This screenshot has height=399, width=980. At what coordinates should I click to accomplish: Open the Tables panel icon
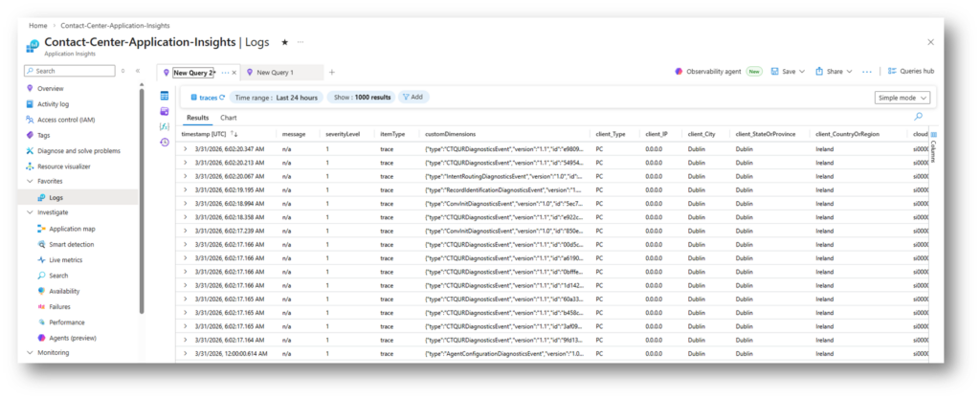click(x=165, y=96)
